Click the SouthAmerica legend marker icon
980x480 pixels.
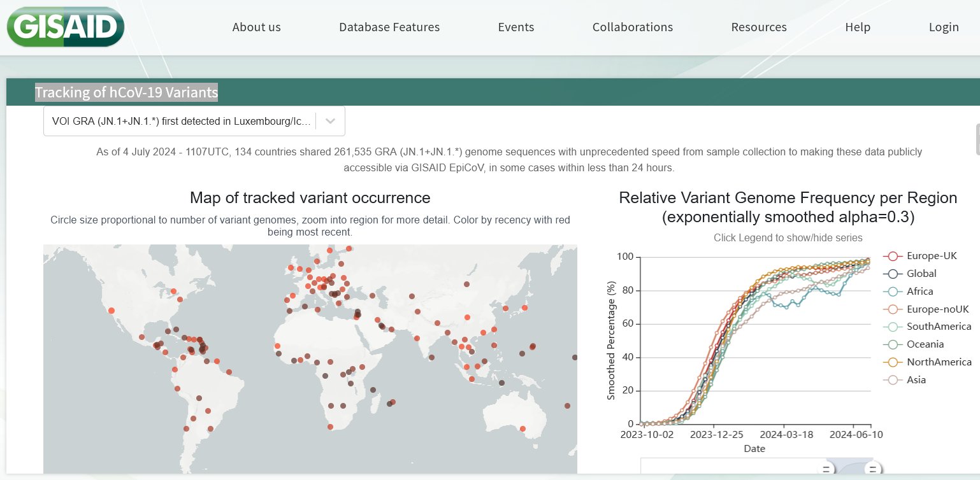893,327
